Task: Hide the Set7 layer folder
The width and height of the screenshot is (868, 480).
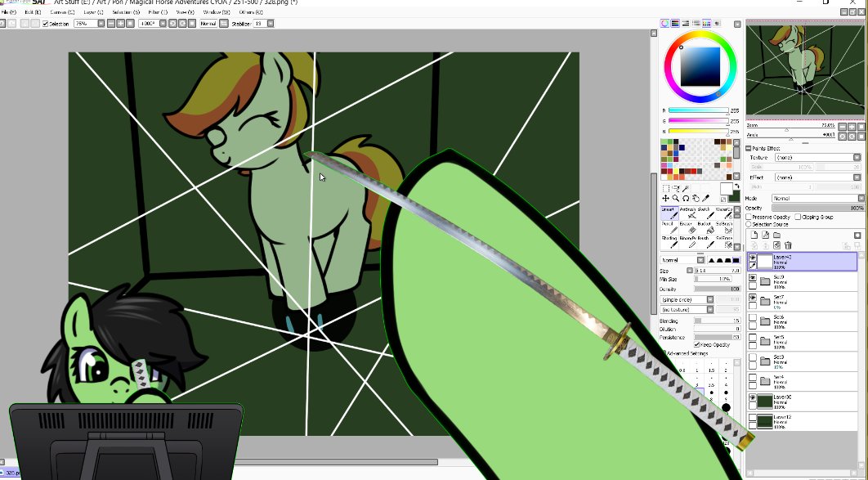Action: coord(752,298)
